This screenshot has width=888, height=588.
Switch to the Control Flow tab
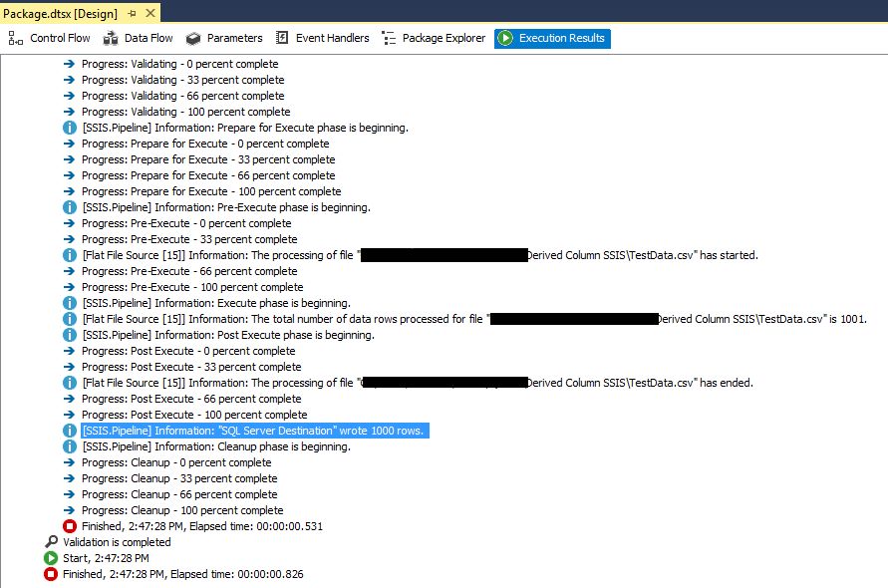coord(49,38)
